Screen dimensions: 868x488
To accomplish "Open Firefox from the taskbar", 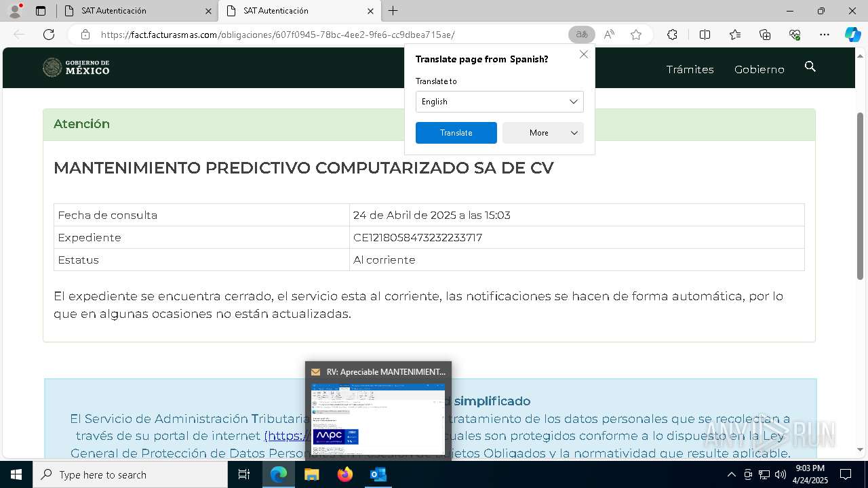I will [345, 474].
